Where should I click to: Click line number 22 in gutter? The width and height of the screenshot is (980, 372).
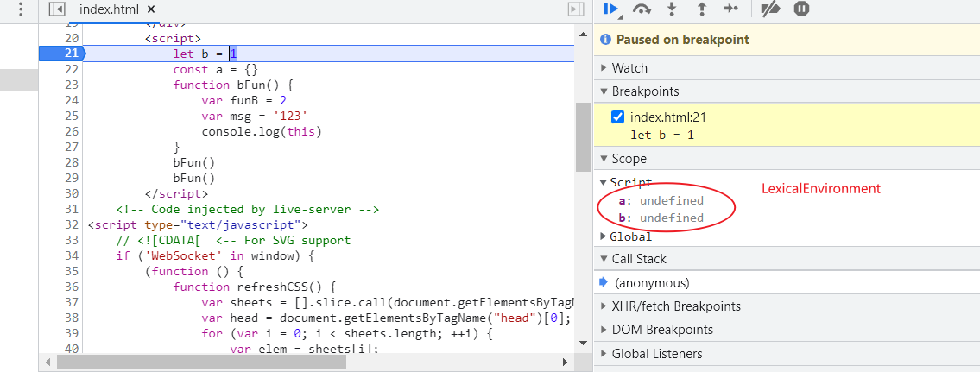[72, 69]
